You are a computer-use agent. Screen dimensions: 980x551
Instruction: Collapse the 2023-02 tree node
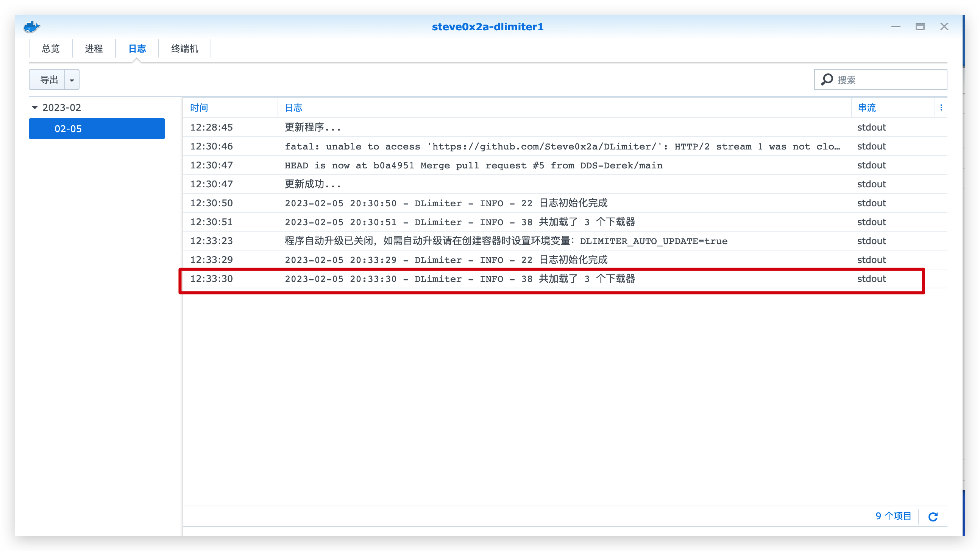(34, 107)
